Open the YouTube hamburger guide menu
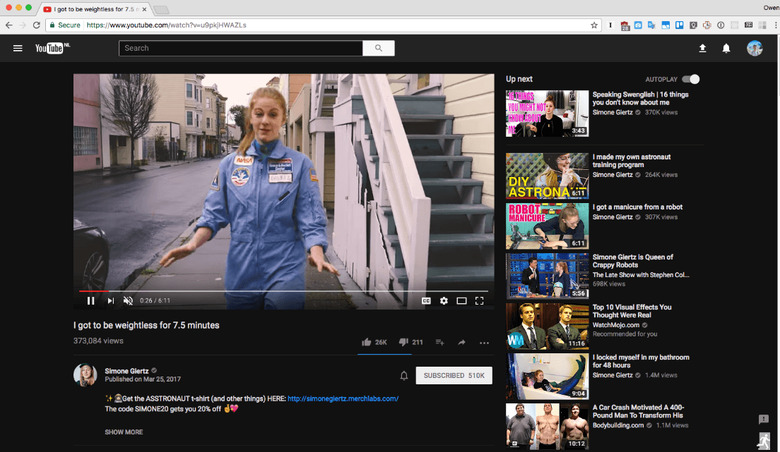780x452 pixels. (17, 48)
